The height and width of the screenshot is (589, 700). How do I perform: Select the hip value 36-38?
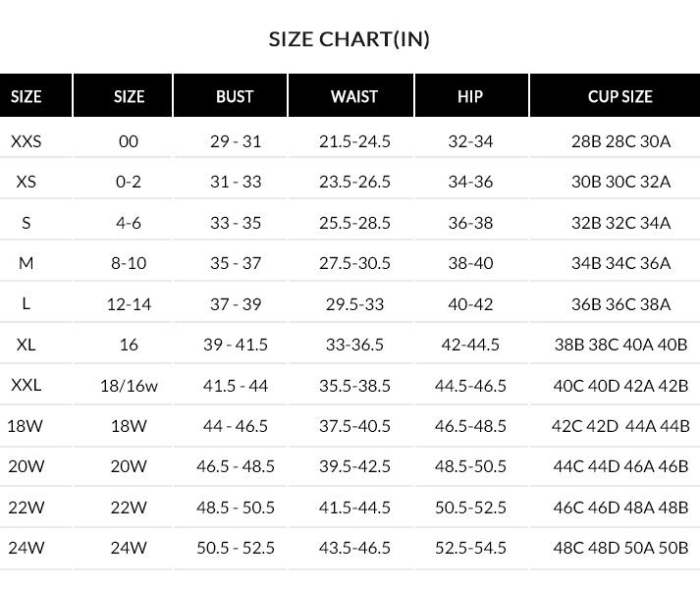coord(470,223)
